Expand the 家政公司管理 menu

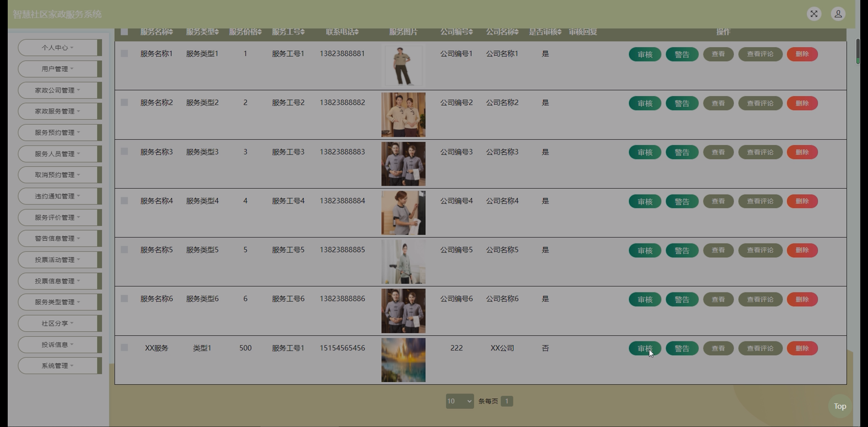pos(60,90)
